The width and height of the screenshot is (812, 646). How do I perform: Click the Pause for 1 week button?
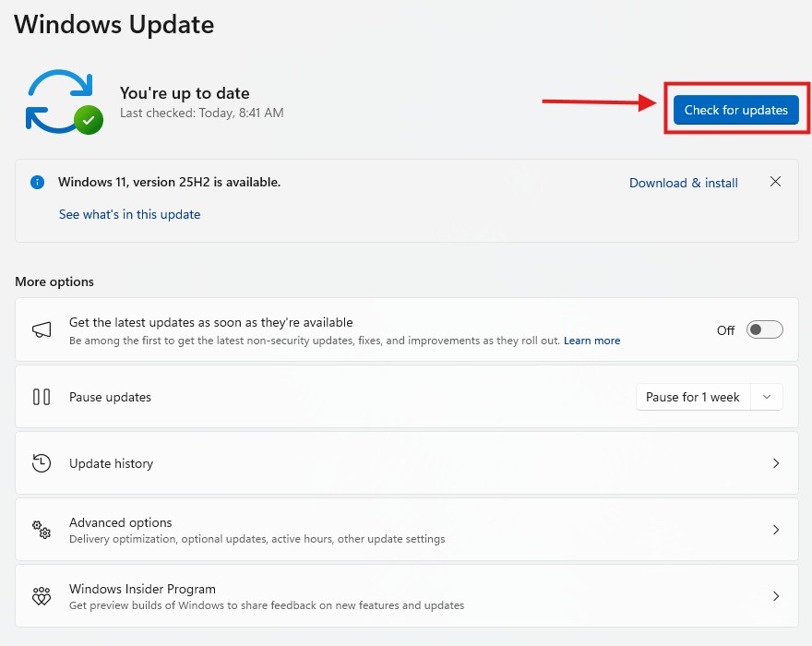[692, 397]
